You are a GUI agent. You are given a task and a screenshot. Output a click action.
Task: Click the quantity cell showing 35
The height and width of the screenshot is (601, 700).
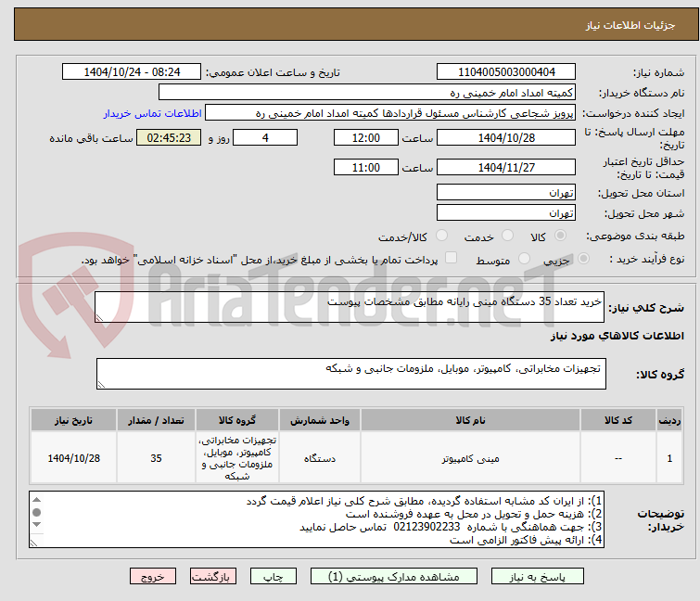pyautogui.click(x=156, y=458)
